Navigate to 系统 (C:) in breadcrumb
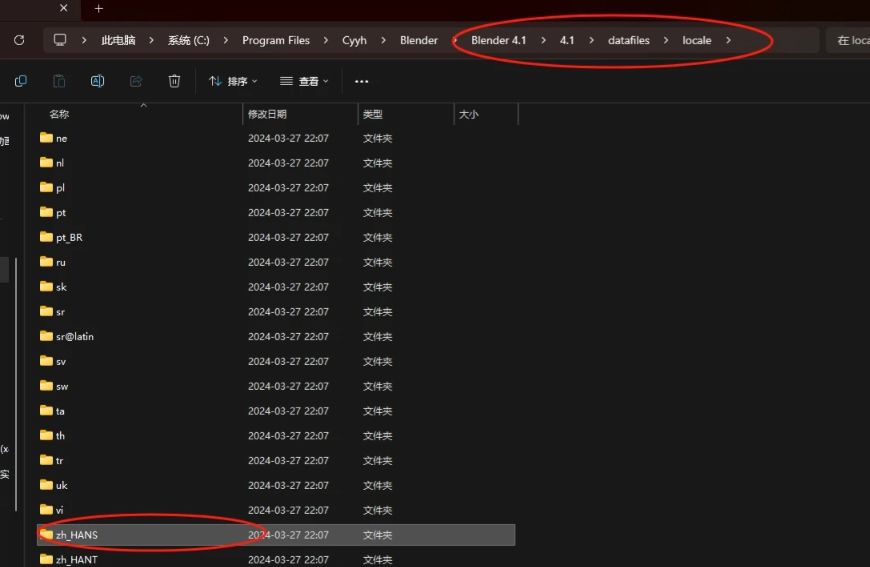 click(189, 40)
